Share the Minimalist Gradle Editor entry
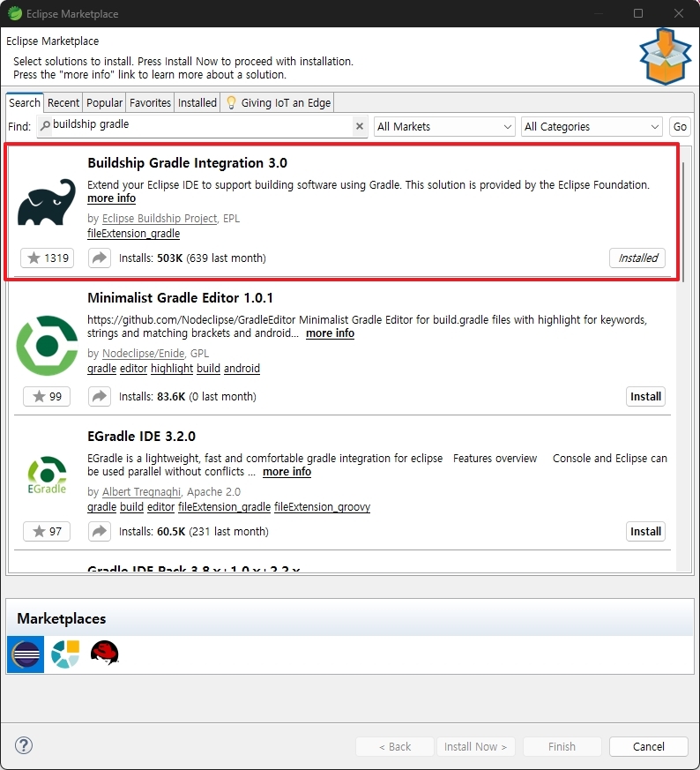700x770 pixels. [100, 396]
